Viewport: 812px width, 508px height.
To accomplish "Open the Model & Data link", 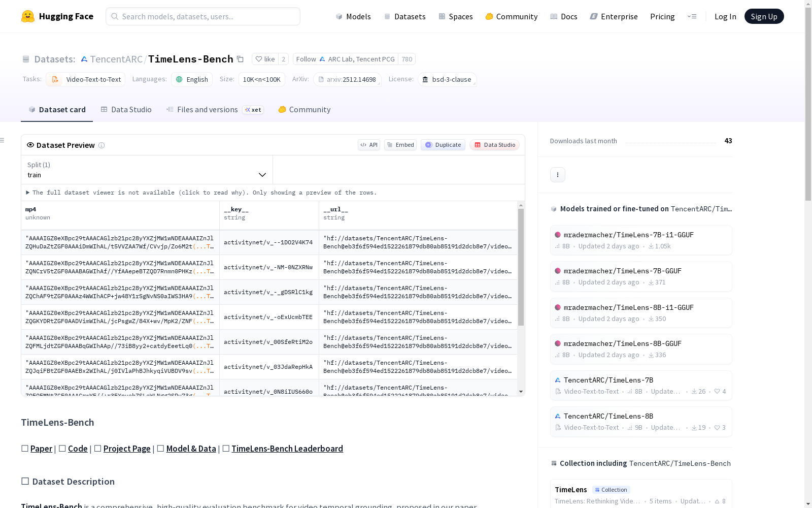I will click(191, 449).
